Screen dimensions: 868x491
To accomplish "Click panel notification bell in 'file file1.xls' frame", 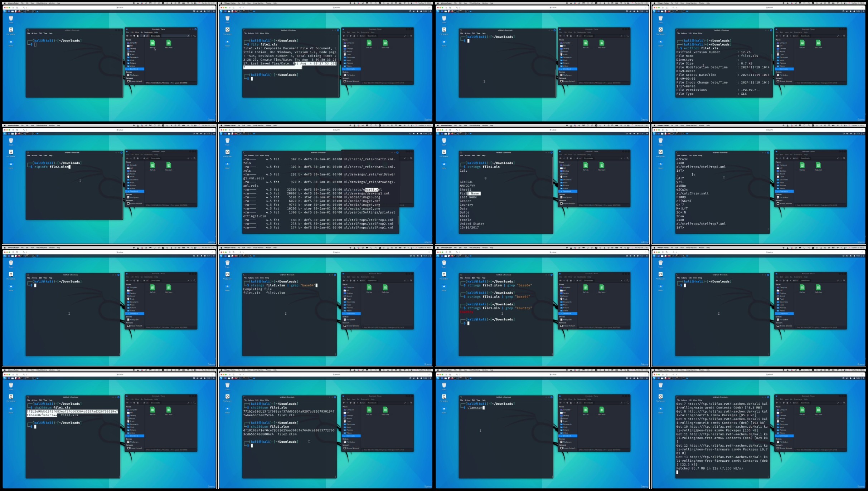I will tap(417, 11).
